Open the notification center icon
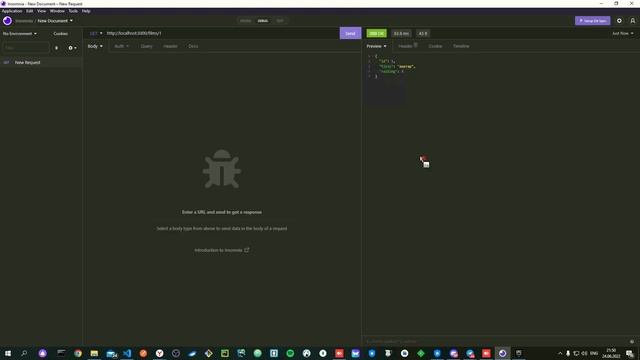Viewport: 640px width, 360px height. 630,353
